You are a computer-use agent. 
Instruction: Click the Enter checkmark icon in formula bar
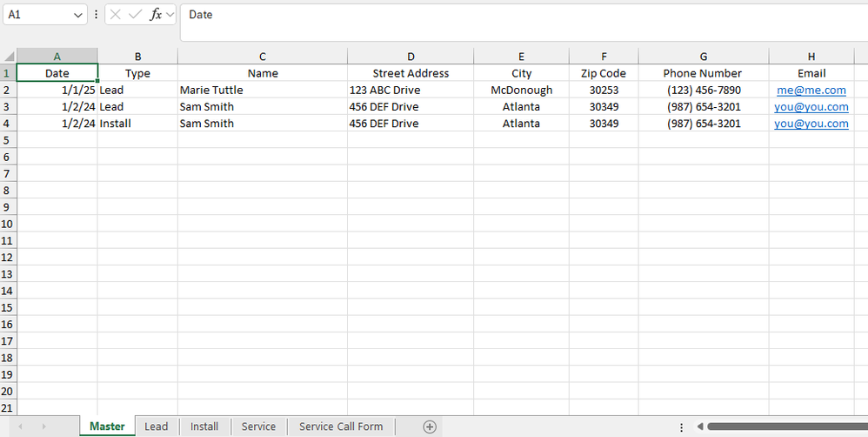coord(135,15)
